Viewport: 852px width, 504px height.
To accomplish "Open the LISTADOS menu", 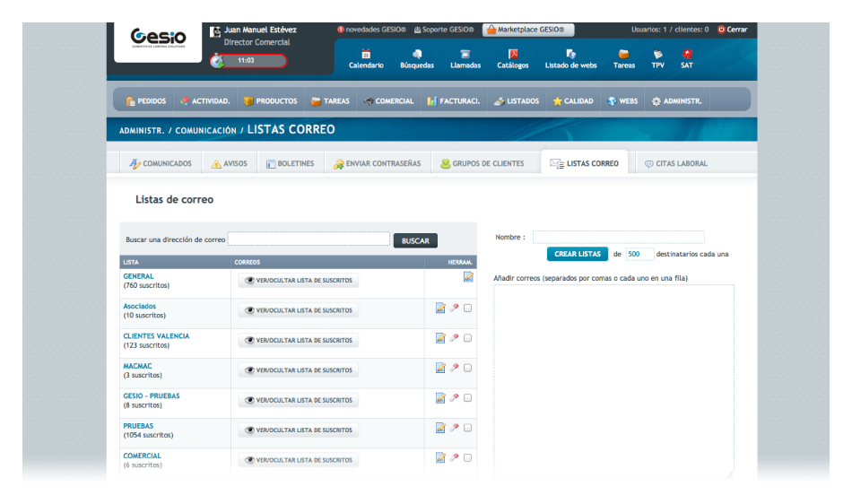I will click(x=517, y=101).
